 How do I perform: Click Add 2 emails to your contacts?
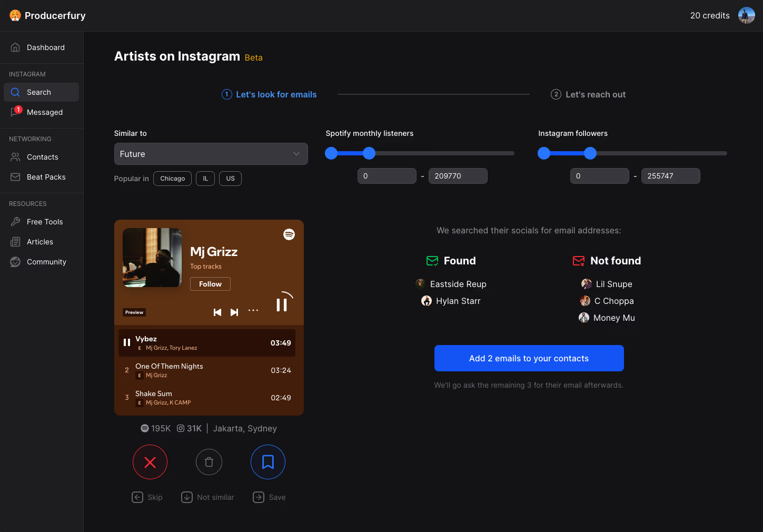[529, 358]
